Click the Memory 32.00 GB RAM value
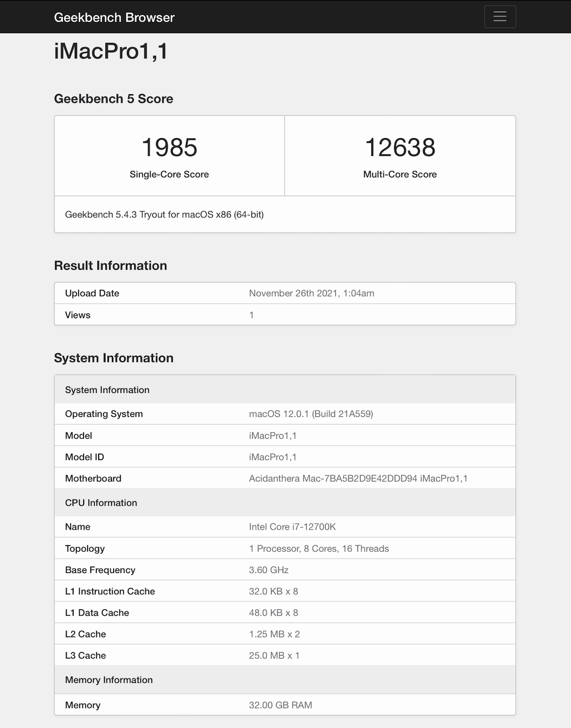571x728 pixels. tap(280, 705)
